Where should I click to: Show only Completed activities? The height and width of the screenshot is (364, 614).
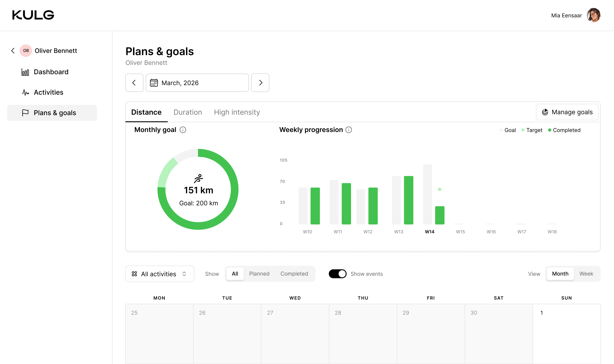(294, 274)
